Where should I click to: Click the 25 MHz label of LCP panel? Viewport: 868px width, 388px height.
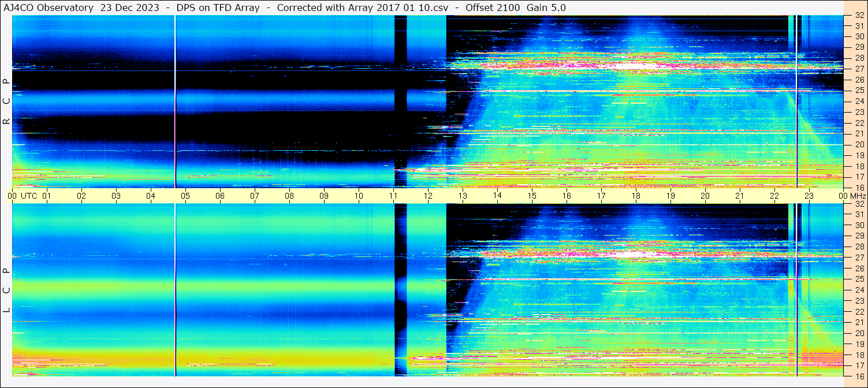(x=859, y=279)
